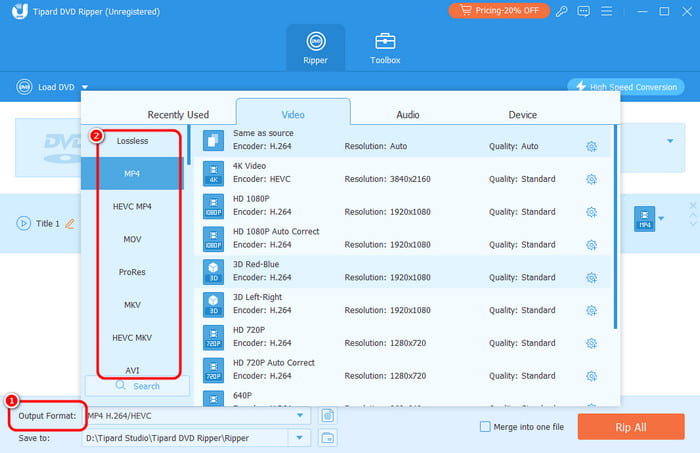Select the HEVC MP4 format category
700x453 pixels.
[132, 207]
